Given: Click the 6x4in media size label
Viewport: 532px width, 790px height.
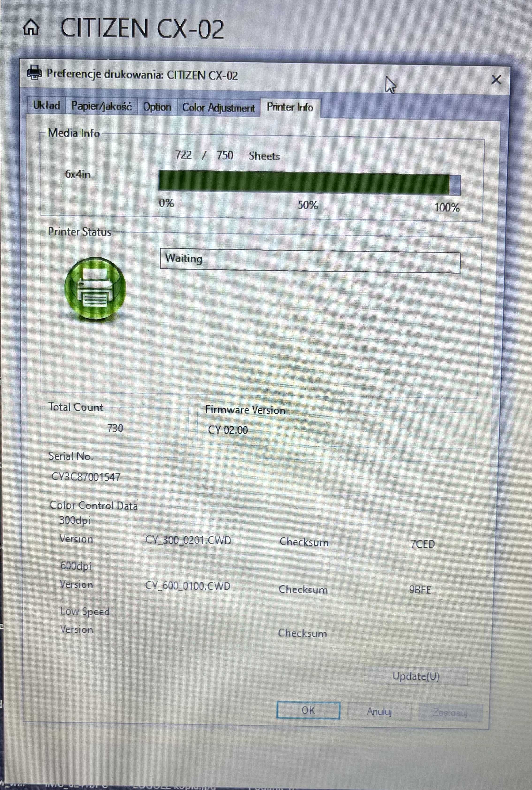Looking at the screenshot, I should pyautogui.click(x=78, y=174).
